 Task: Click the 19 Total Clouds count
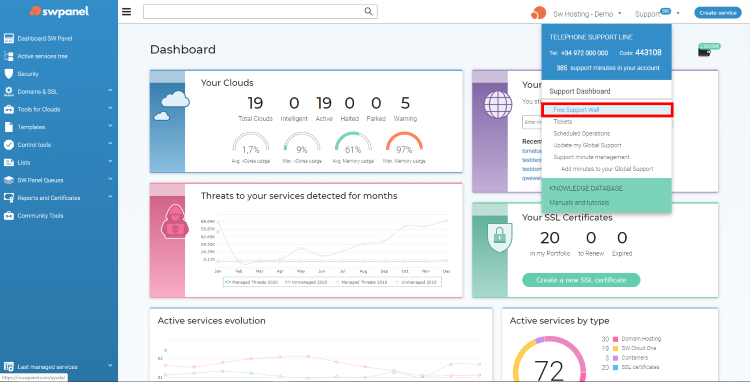point(255,103)
